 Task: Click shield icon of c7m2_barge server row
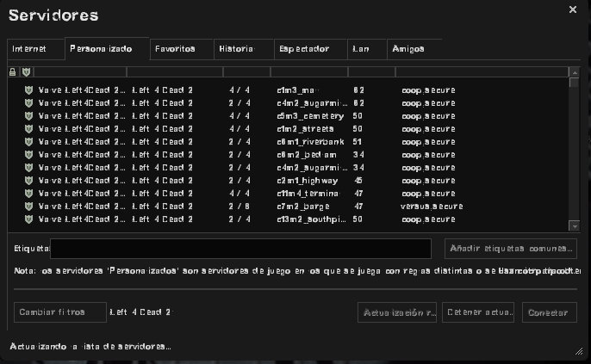[28, 207]
